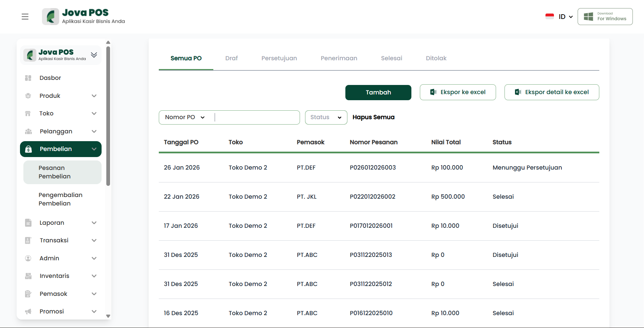The width and height of the screenshot is (644, 328).
Task: Click the Inventaris boxes icon
Action: pyautogui.click(x=28, y=276)
